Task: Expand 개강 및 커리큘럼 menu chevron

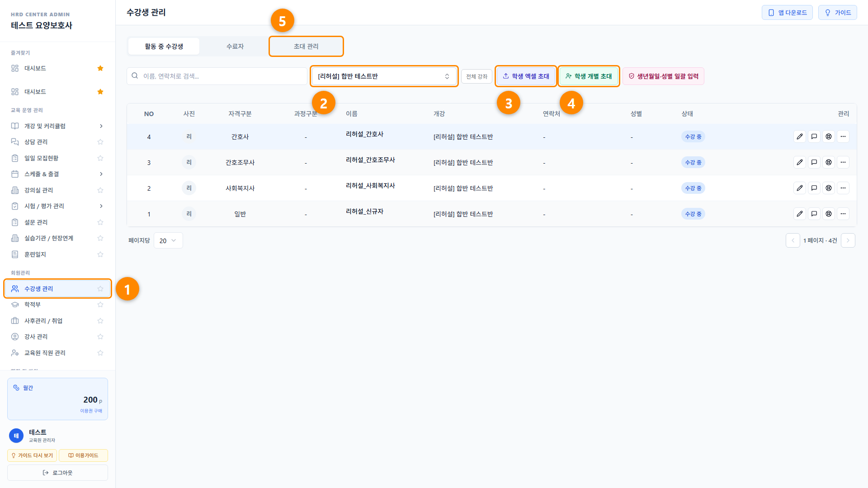Action: pyautogui.click(x=101, y=126)
